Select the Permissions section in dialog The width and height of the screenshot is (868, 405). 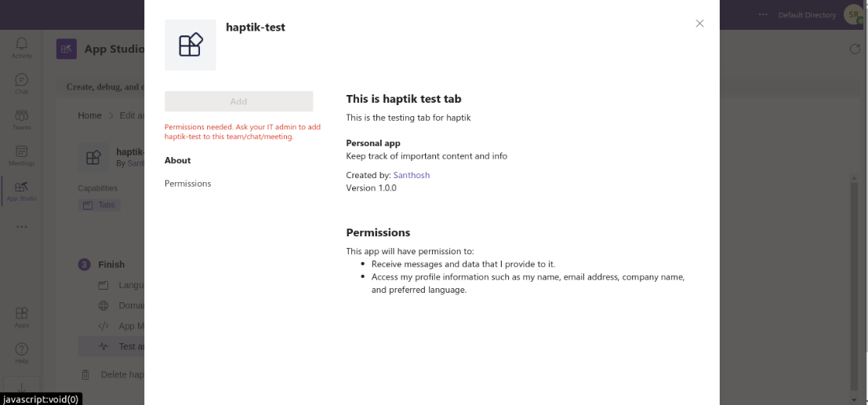(187, 184)
